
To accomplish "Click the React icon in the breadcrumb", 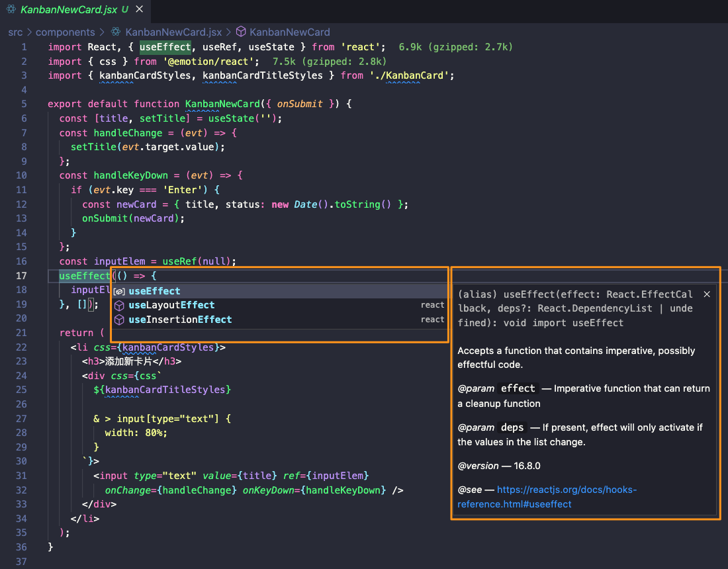I will click(116, 32).
